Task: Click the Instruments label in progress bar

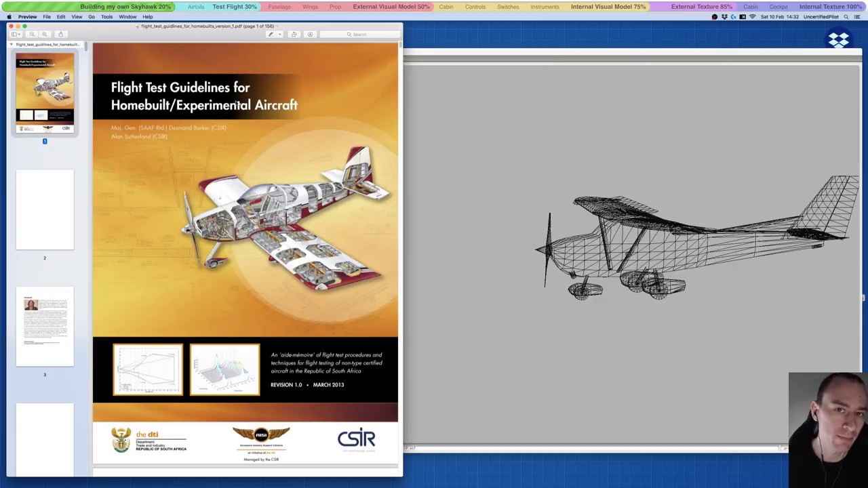Action: point(545,7)
